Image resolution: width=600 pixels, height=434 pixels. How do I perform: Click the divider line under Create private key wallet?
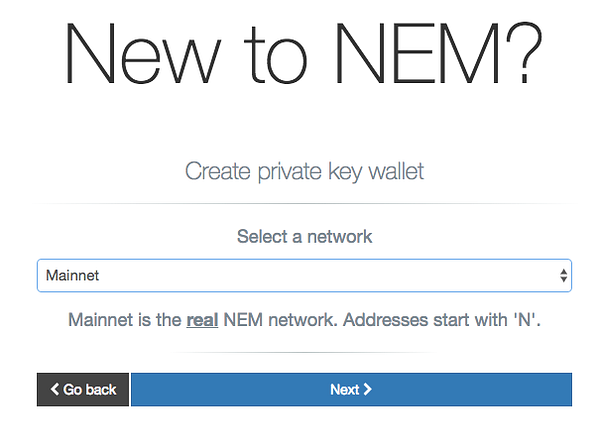(304, 204)
